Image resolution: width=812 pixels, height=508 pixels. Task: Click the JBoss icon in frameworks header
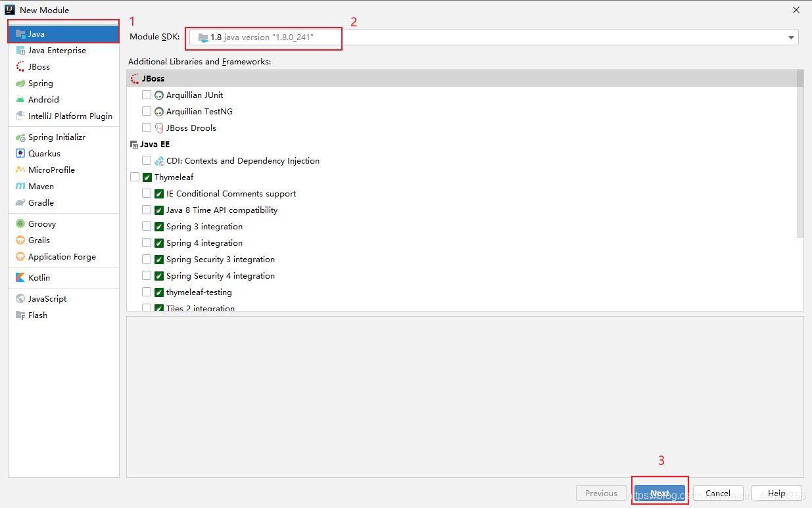click(x=135, y=78)
